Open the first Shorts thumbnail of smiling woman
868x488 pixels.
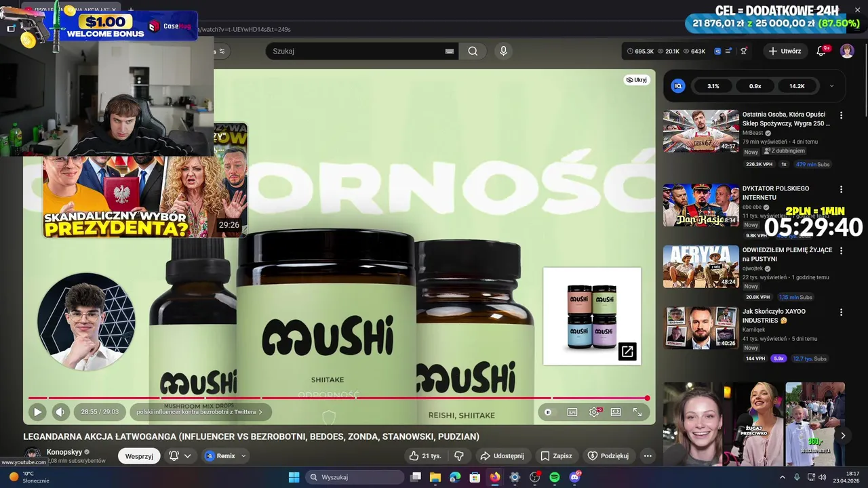(693, 424)
